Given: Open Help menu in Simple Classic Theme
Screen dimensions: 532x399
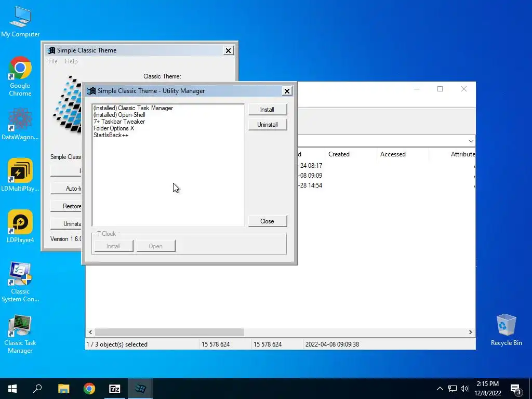Looking at the screenshot, I should (x=71, y=61).
